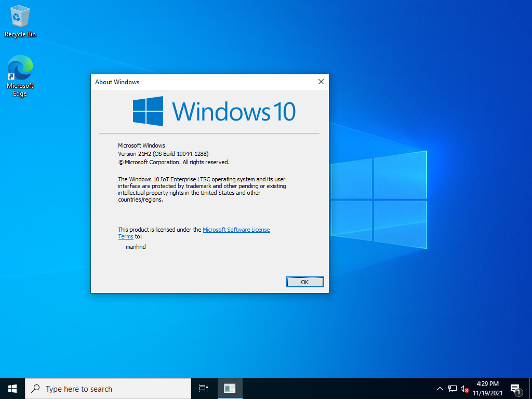This screenshot has height=399, width=532.
Task: Open Task View from the taskbar
Action: coord(204,389)
